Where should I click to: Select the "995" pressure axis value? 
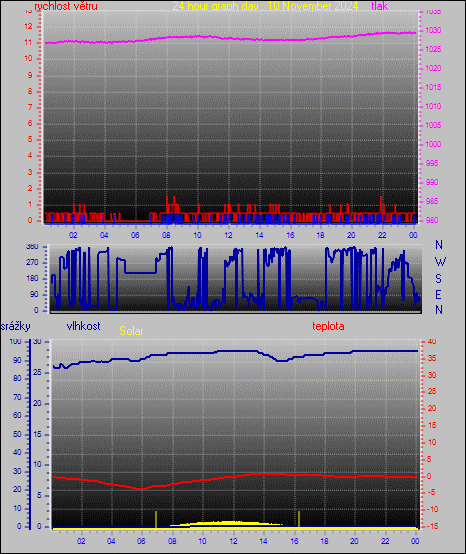[432, 163]
